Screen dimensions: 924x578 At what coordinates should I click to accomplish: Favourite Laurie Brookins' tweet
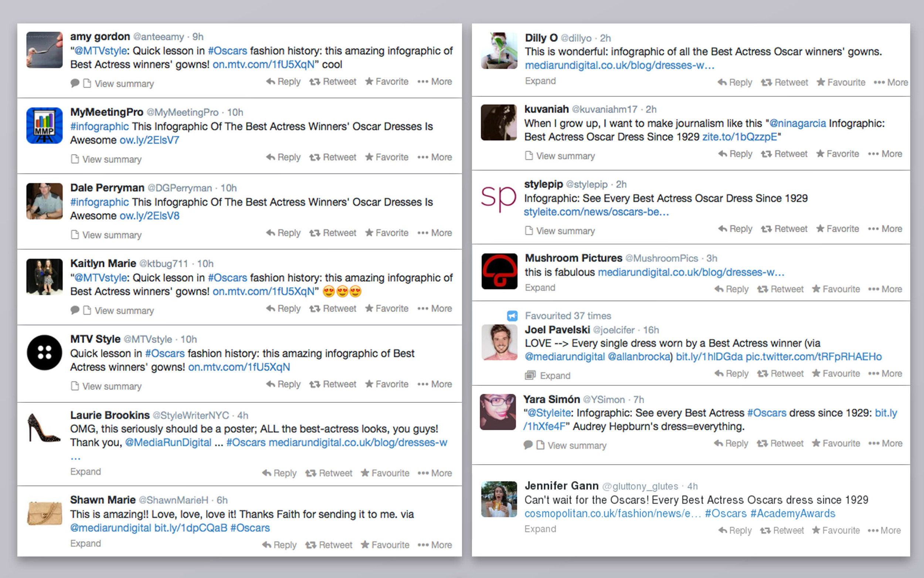coord(385,473)
